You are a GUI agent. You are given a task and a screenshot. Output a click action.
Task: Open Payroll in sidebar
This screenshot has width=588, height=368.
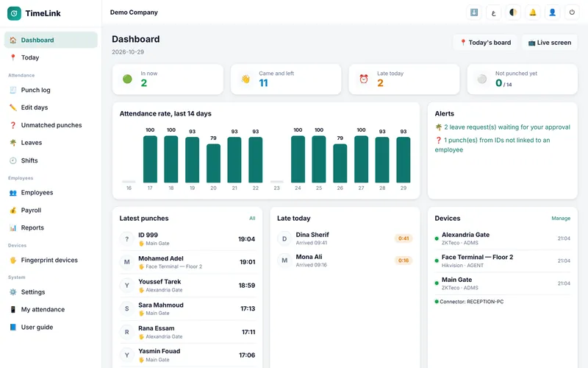51,210
